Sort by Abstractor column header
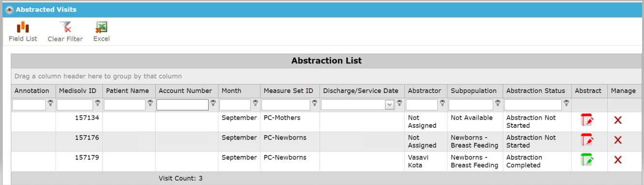The height and width of the screenshot is (185, 644). coord(425,91)
